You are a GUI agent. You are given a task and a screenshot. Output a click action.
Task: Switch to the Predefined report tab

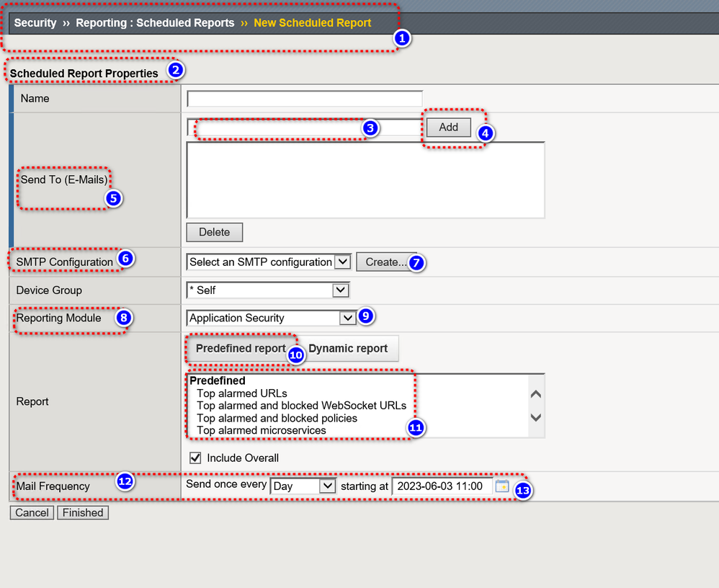pos(241,349)
